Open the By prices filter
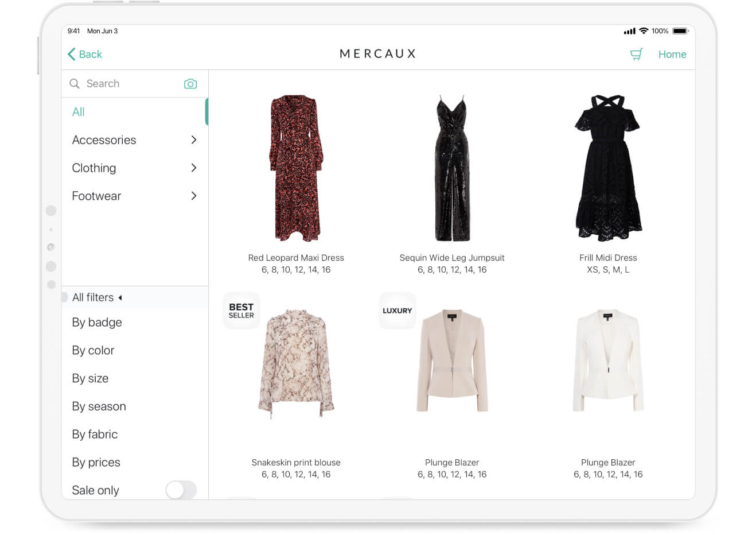Image resolution: width=756 pixels, height=535 pixels. tap(96, 462)
